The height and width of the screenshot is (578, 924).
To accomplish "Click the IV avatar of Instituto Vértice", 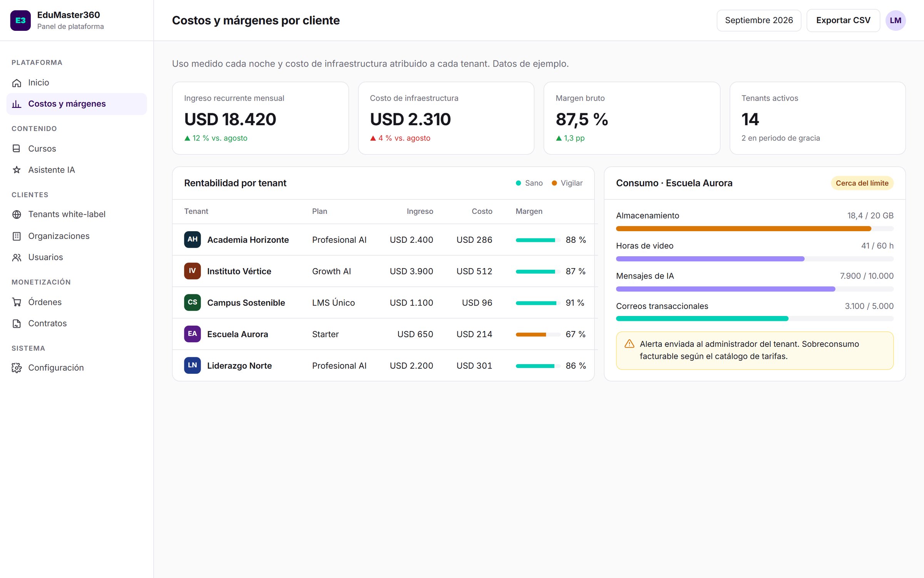I will coord(192,271).
